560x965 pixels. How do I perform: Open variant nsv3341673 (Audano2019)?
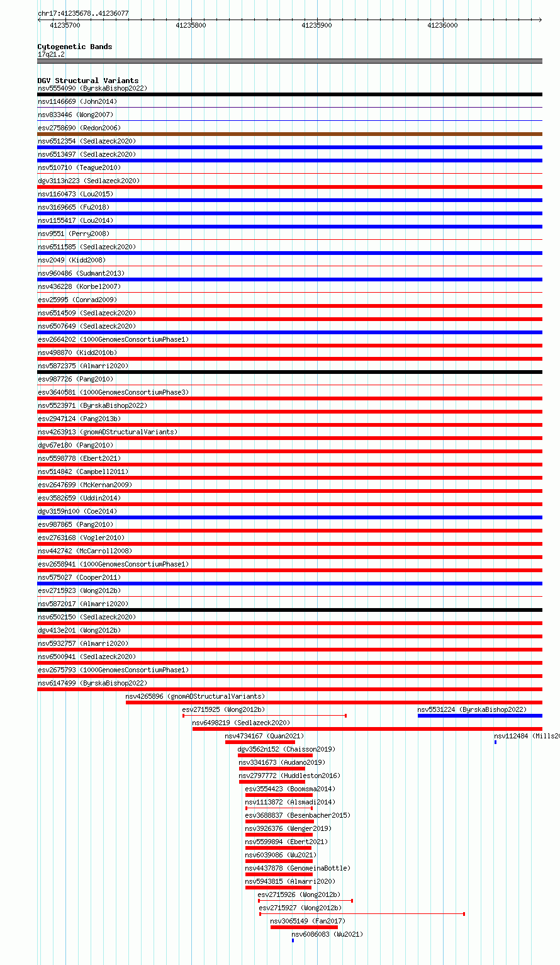pos(283,762)
